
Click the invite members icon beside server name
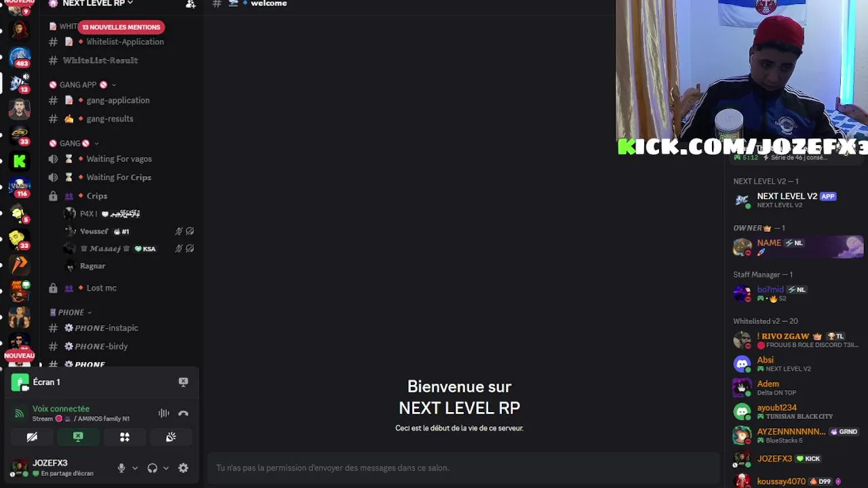[191, 4]
